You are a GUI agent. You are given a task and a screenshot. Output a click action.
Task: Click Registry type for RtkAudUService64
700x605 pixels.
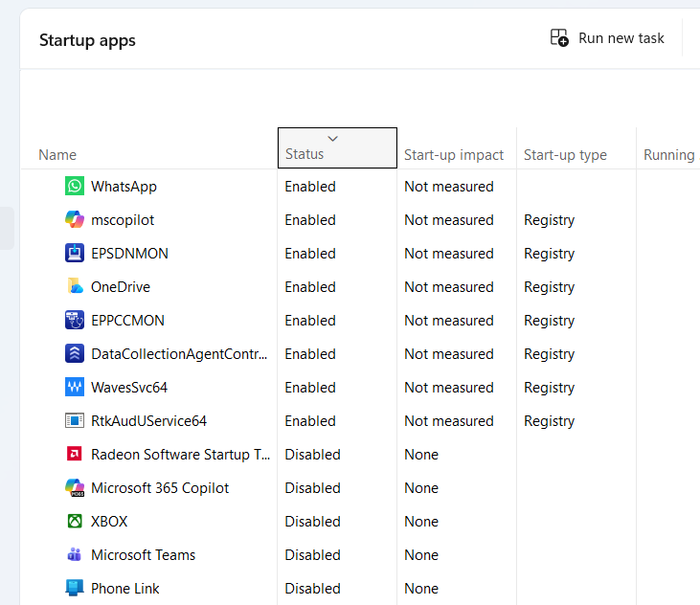(x=549, y=421)
